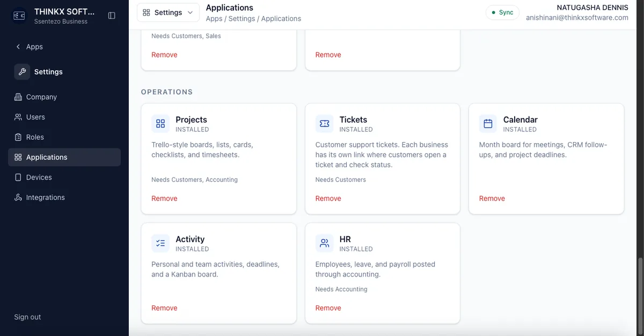Image resolution: width=644 pixels, height=336 pixels.
Task: Click the grid icon in the Settings dropdown
Action: click(147, 12)
